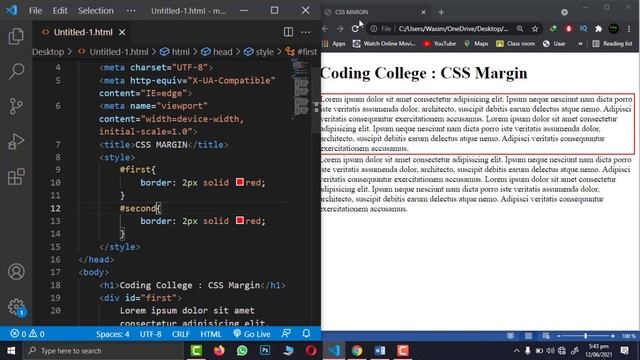Open the errors and warnings status item

[28, 334]
